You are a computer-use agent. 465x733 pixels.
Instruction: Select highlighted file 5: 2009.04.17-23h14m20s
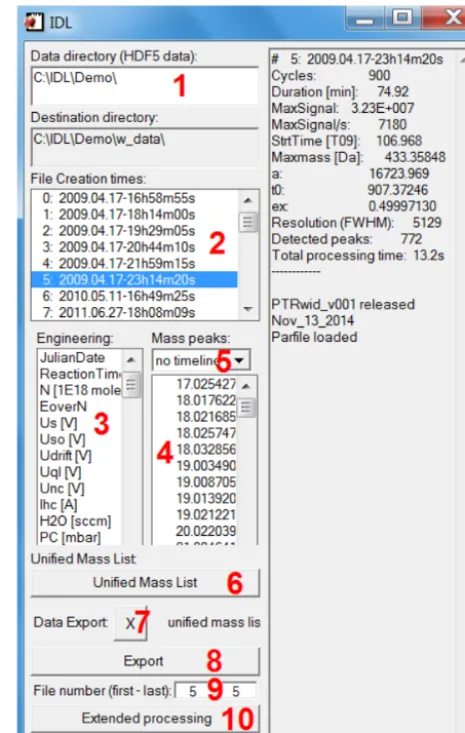click(134, 280)
